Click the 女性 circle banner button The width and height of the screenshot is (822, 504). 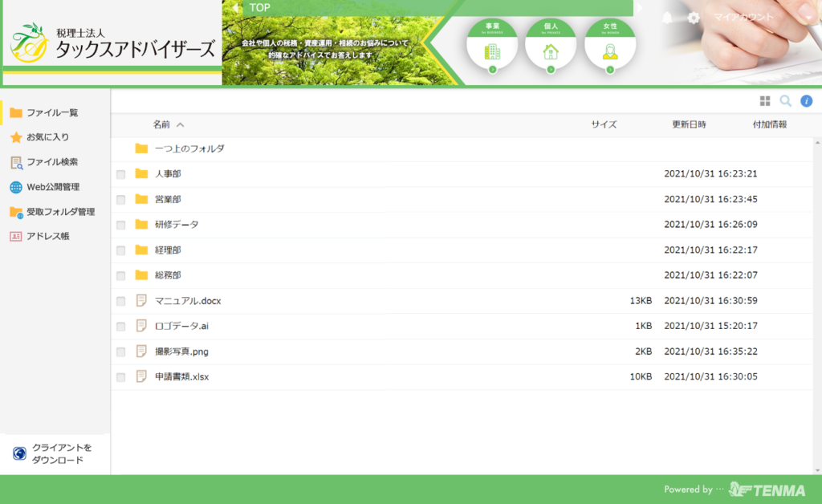tap(610, 46)
